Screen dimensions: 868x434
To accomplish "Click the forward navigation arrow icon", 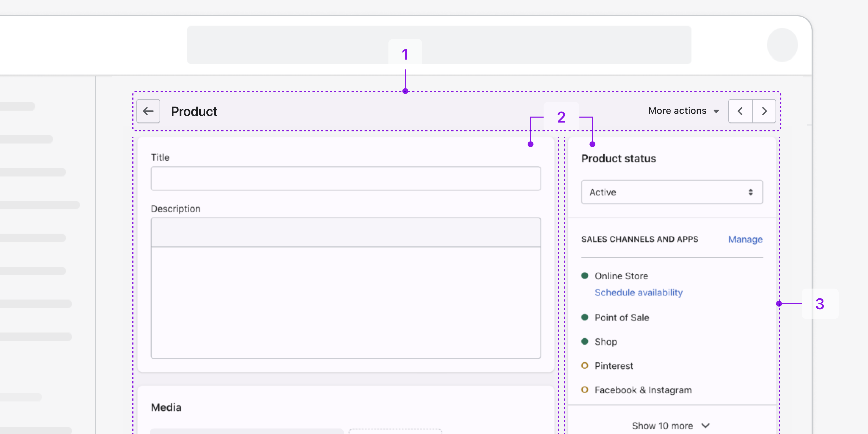I will point(764,111).
